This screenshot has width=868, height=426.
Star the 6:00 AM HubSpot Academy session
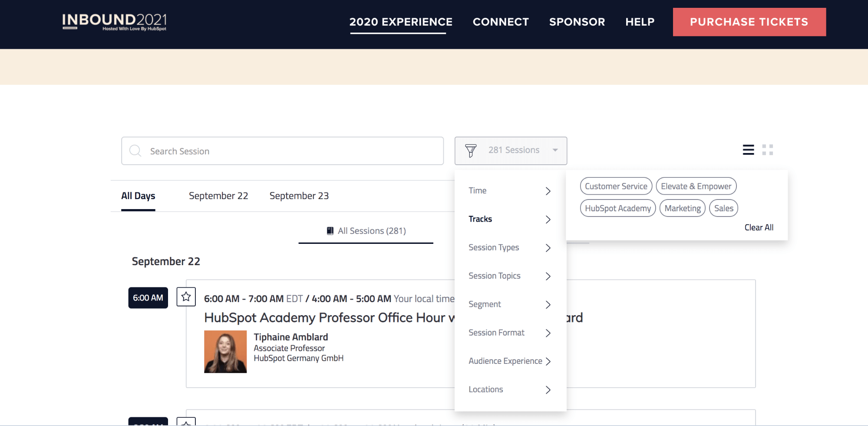(x=186, y=297)
